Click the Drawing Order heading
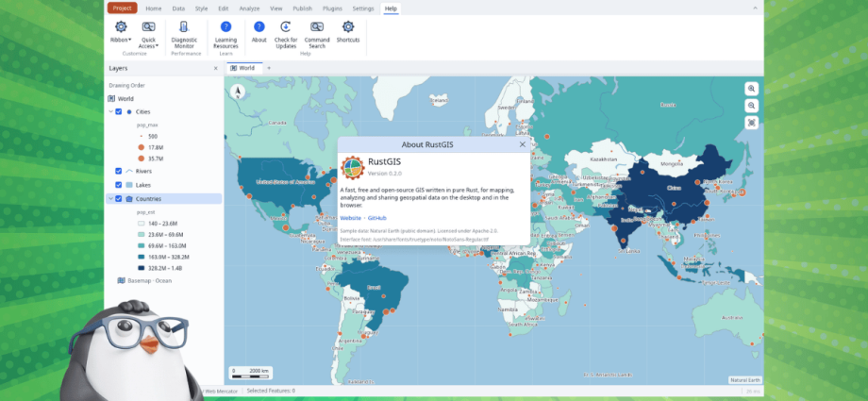The width and height of the screenshot is (868, 401). point(126,86)
